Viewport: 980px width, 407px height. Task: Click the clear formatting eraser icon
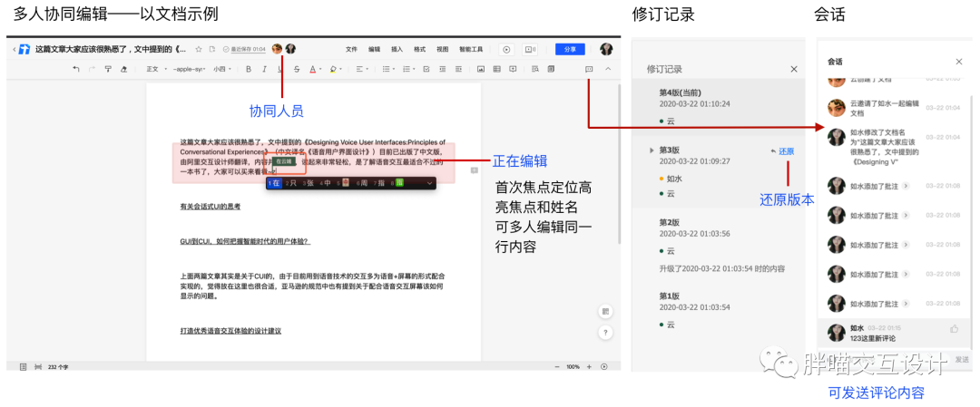click(x=123, y=69)
